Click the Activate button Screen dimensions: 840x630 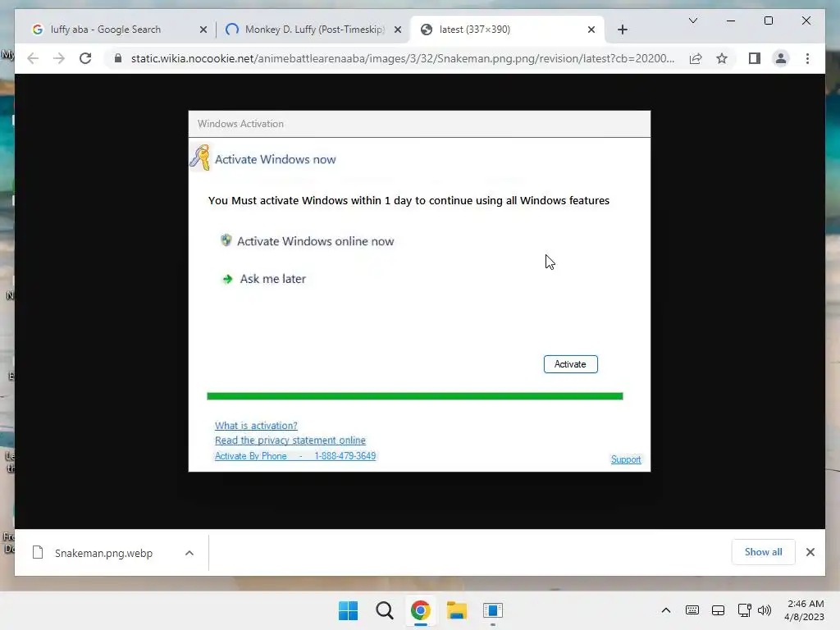tap(570, 364)
